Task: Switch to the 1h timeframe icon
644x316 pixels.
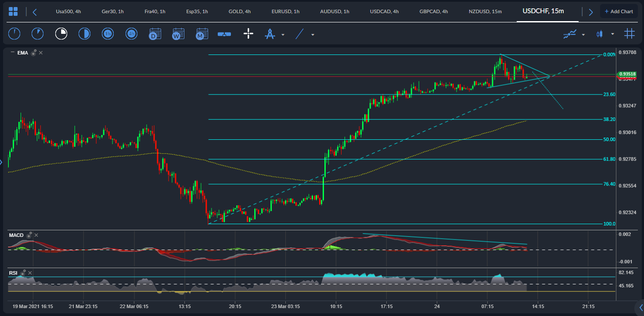Action: [108, 33]
